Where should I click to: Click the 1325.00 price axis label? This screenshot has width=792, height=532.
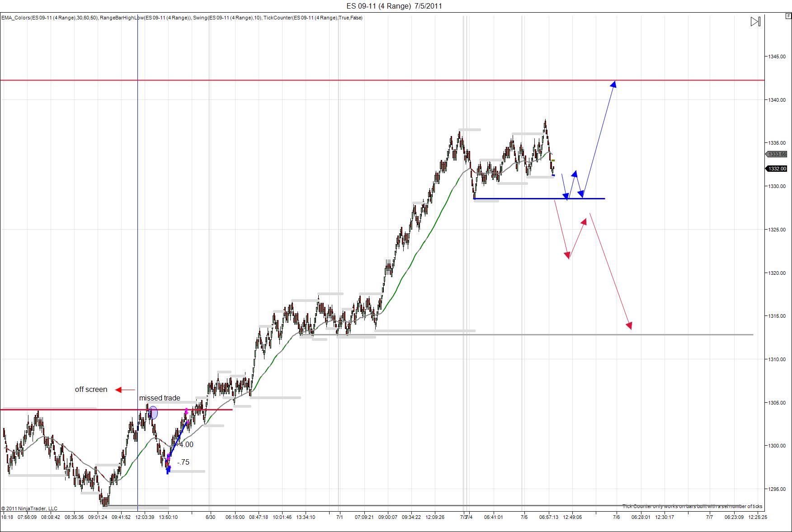778,230
